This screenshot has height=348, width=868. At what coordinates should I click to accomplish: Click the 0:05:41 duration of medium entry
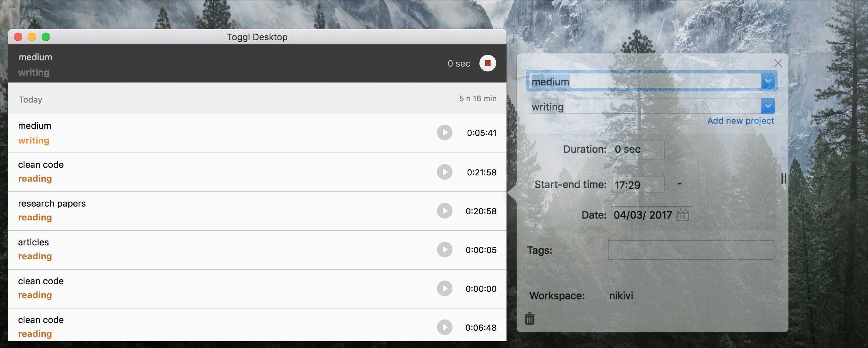tap(482, 133)
